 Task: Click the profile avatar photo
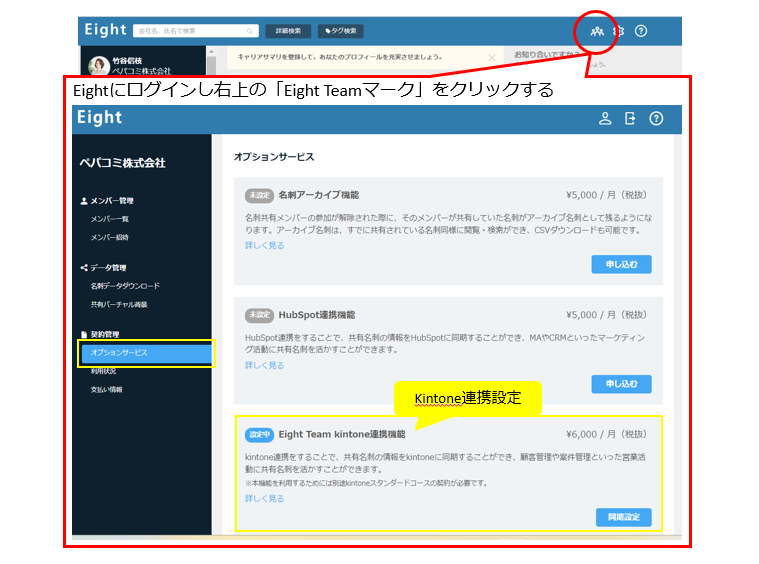tap(99, 66)
